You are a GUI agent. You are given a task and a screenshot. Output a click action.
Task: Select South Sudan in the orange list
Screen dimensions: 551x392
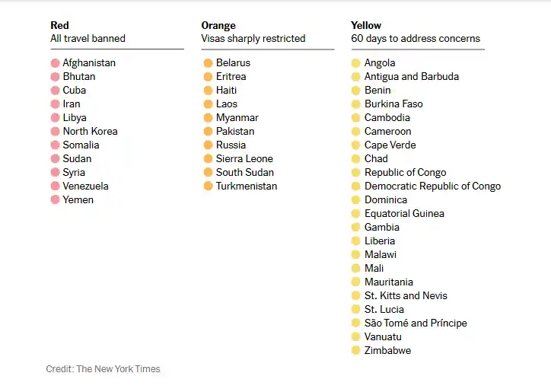click(x=244, y=173)
